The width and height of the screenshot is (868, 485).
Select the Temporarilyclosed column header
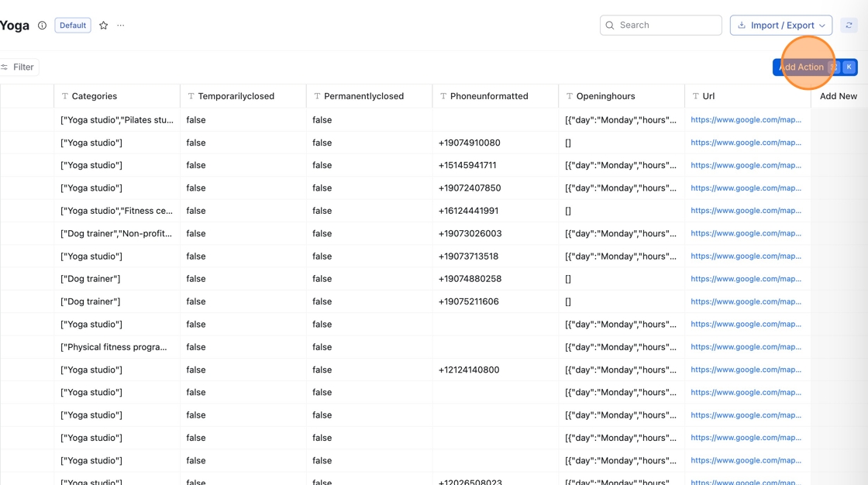[x=243, y=96]
